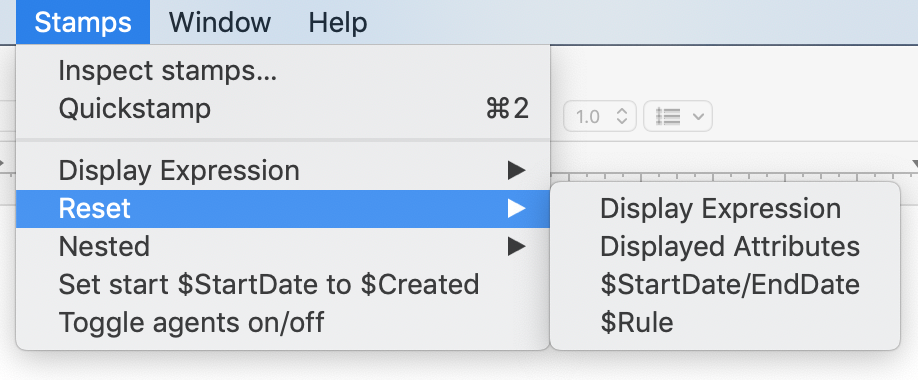Select $StartDate/EndDate reset option
This screenshot has height=380, width=918.
tap(725, 285)
